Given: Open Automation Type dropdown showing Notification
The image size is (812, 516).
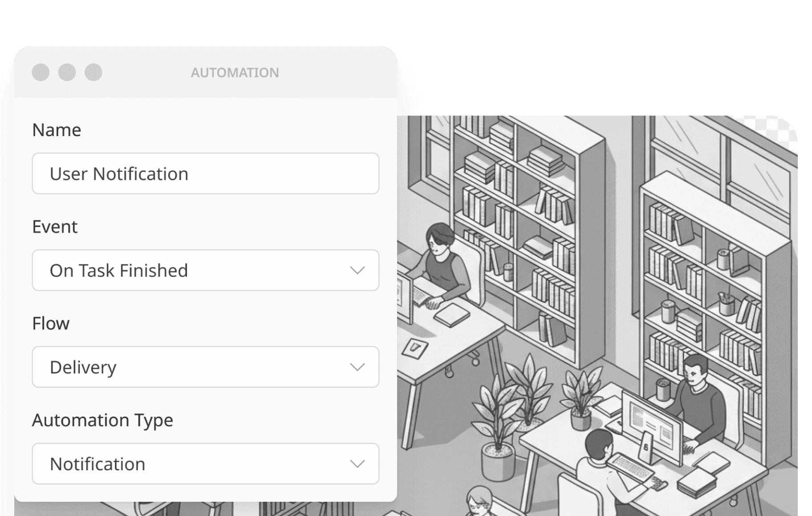Looking at the screenshot, I should pos(206,464).
